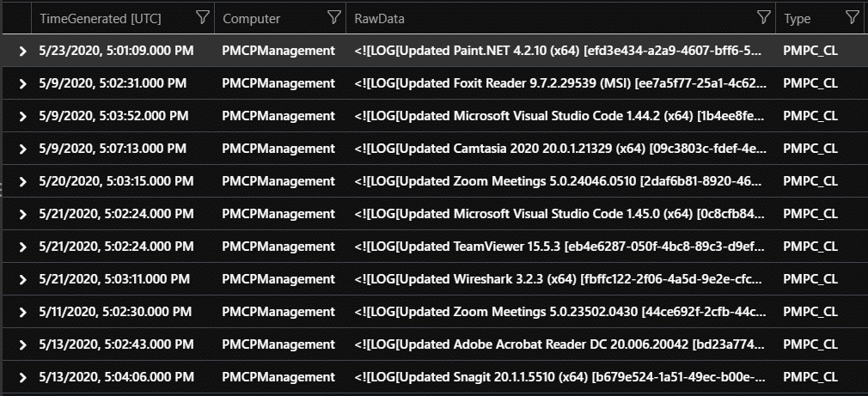Expand the Wireshark 3.2.3 row
868x396 pixels.
22,279
